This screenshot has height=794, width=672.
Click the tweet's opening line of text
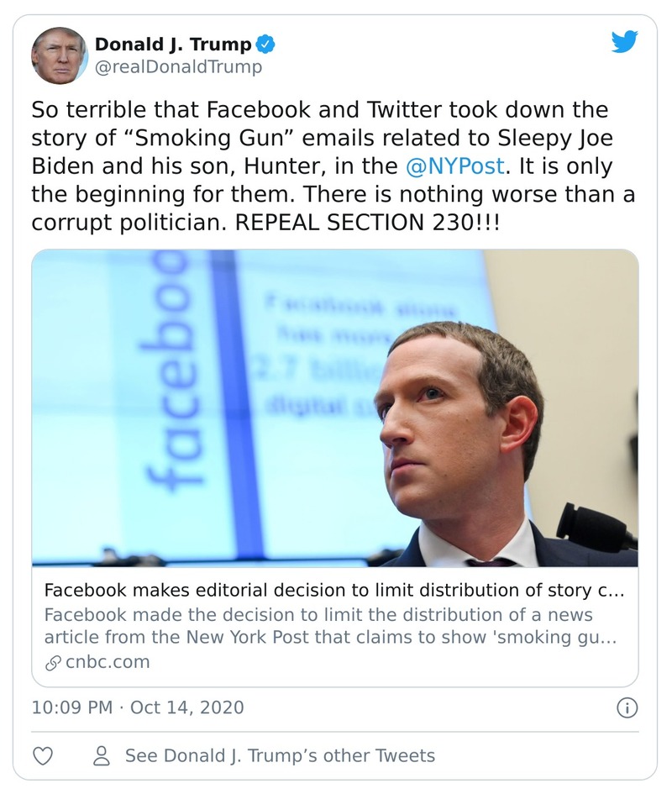click(x=319, y=111)
